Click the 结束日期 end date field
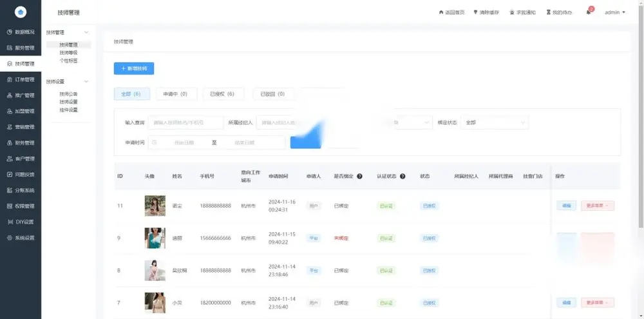Screen dimensions: 644x319 245,142
